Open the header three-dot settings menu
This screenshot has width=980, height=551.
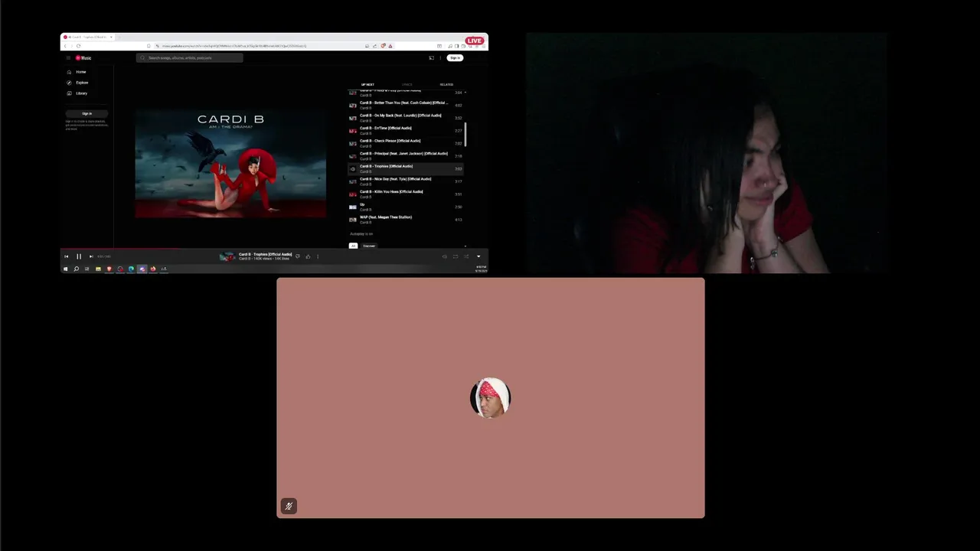440,58
